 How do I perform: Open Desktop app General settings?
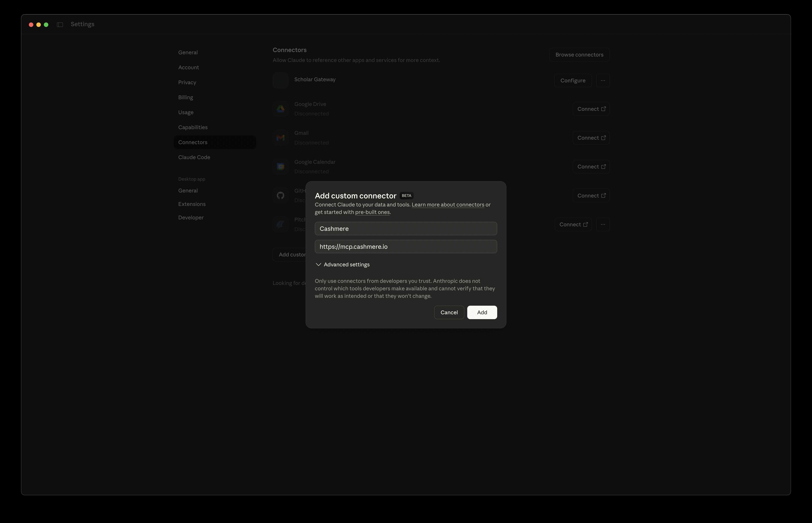pyautogui.click(x=188, y=191)
